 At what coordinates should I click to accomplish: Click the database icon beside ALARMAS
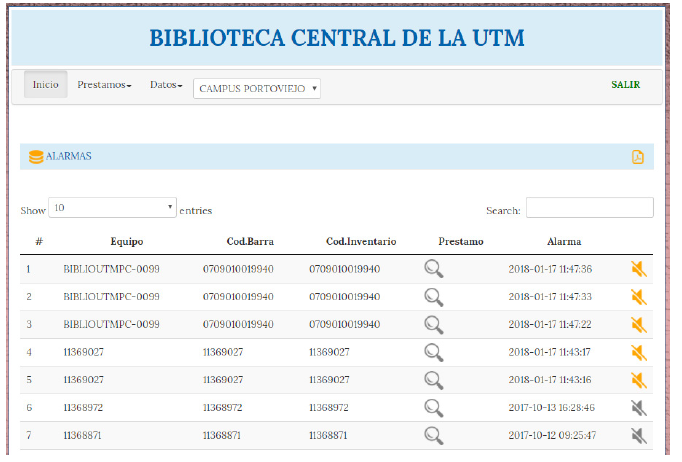(36, 157)
